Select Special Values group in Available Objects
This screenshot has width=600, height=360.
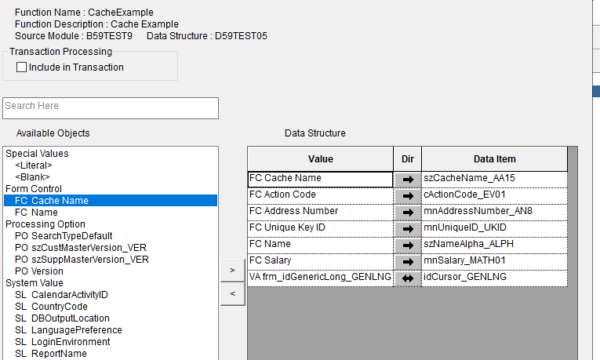tap(37, 153)
